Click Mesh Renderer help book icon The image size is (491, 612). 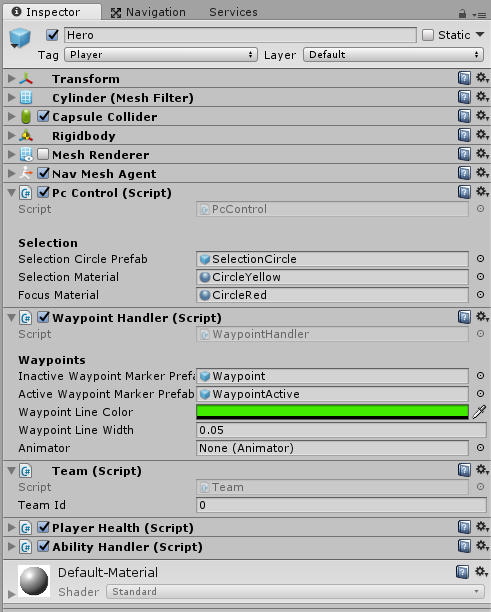(464, 154)
